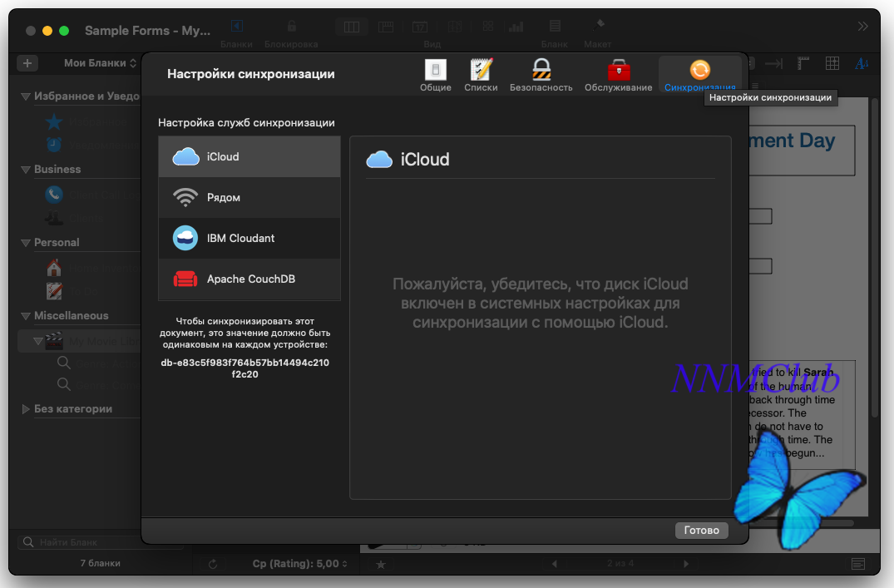Viewport: 894px width, 588px height.
Task: Switch to the column split view icon
Action: (x=351, y=27)
